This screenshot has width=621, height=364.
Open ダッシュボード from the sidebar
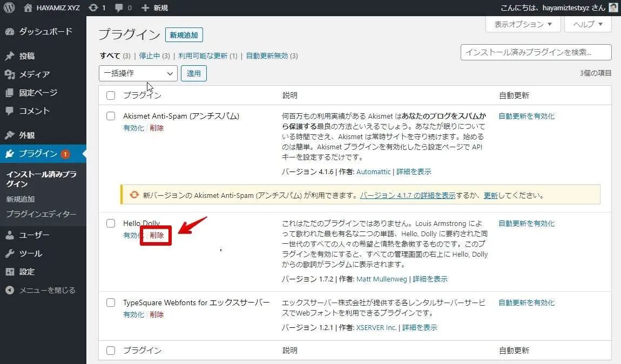[x=45, y=31]
